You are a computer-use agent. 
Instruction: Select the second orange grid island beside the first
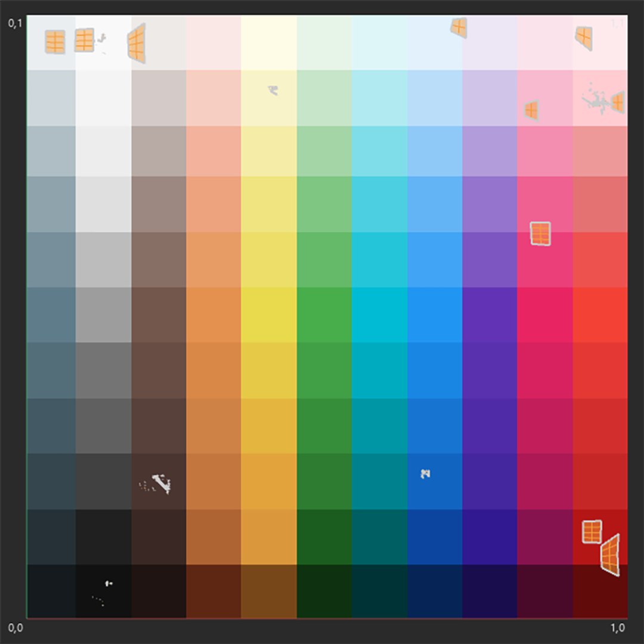(x=84, y=40)
